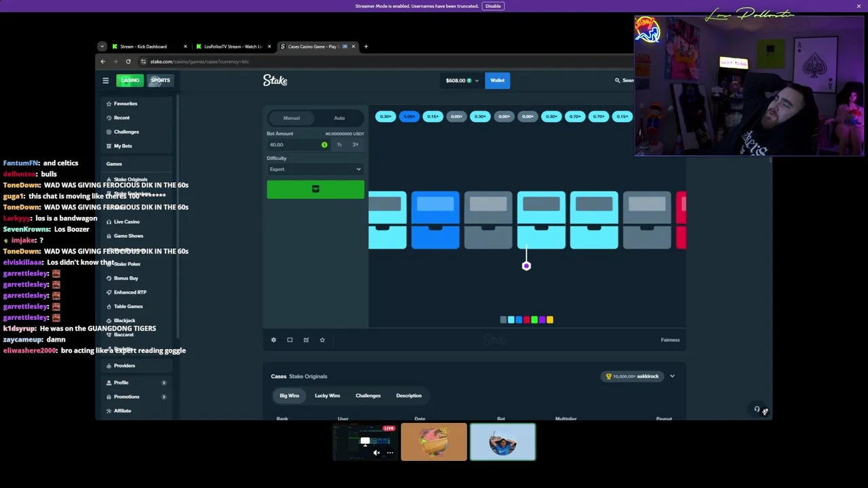
Task: Switch to SPORTS section
Action: pos(160,81)
